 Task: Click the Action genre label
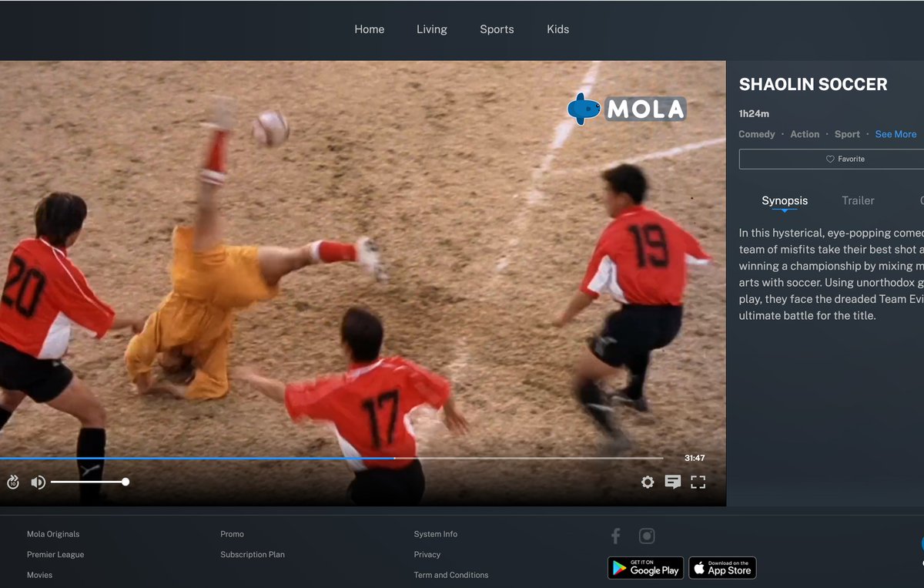click(x=805, y=134)
